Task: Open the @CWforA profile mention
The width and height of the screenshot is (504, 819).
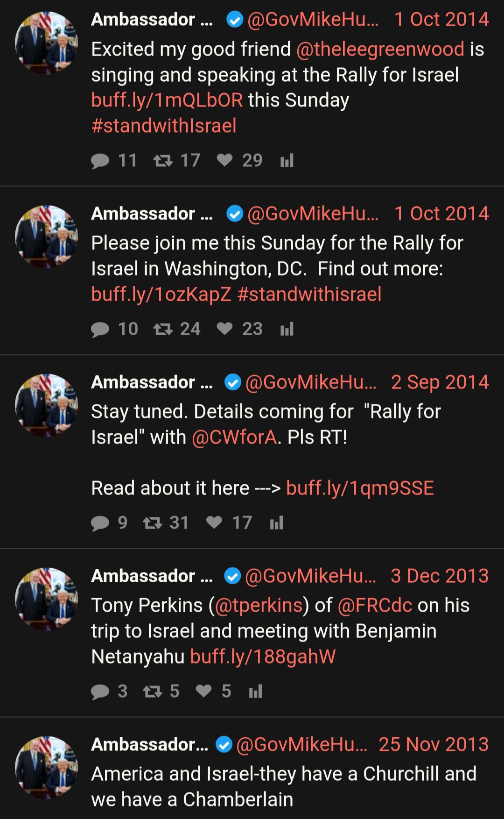Action: pyautogui.click(x=234, y=438)
